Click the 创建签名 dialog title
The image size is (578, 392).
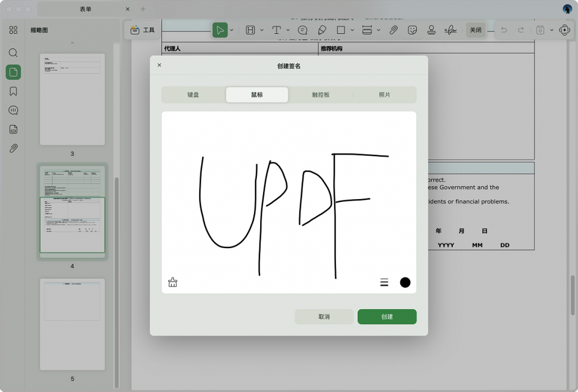[x=289, y=66]
